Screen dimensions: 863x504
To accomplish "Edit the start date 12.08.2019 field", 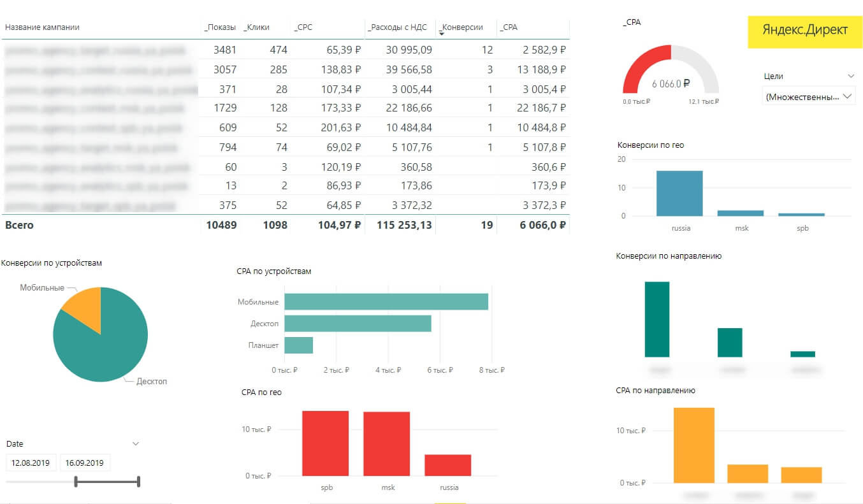I will pos(31,463).
